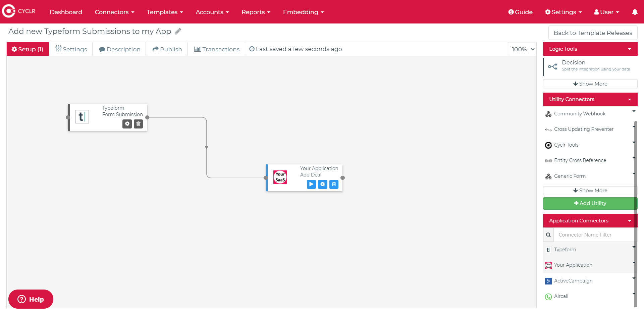The image size is (644, 312).
Task: Click the Add Utility button
Action: coord(590,203)
